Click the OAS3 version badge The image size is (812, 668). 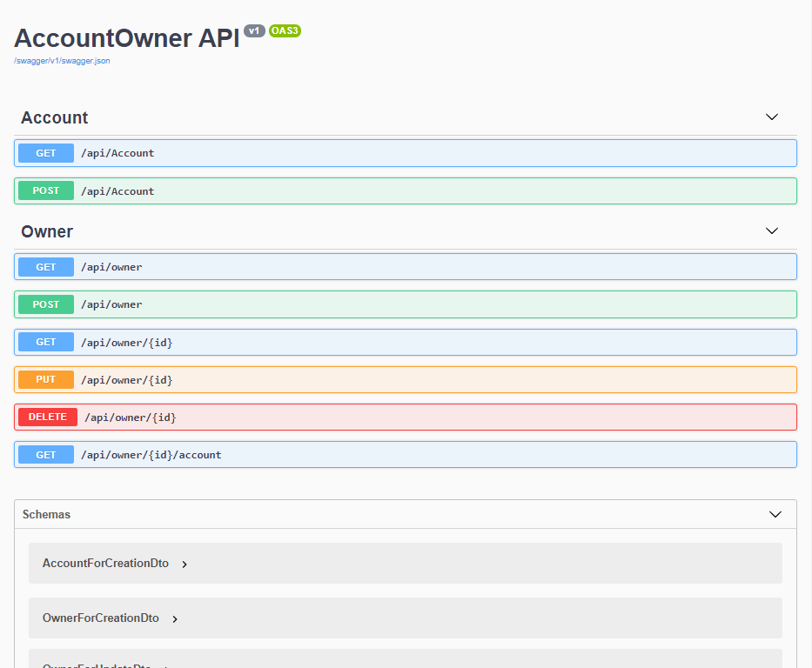[285, 30]
